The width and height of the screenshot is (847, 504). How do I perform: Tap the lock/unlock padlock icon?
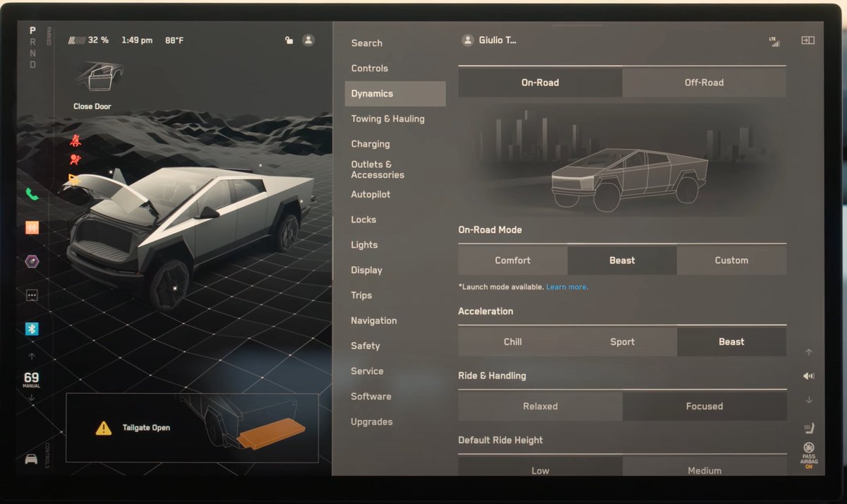289,40
